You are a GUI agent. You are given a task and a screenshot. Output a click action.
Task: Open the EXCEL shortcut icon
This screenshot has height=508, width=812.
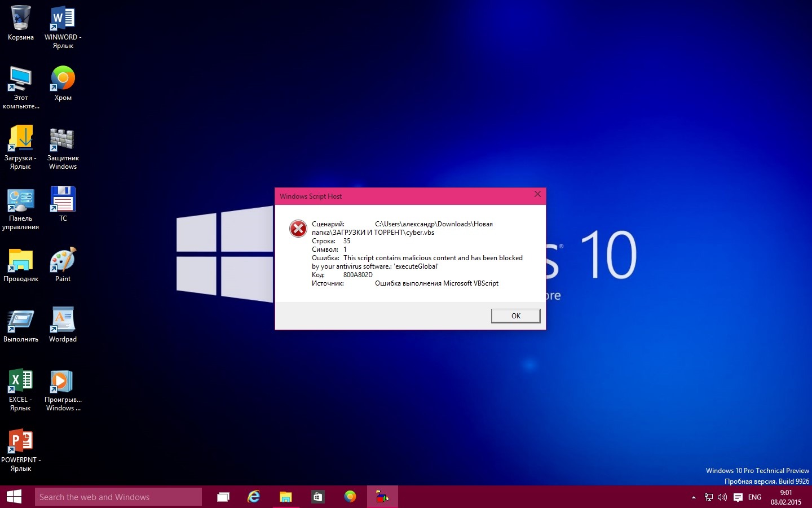tap(21, 380)
